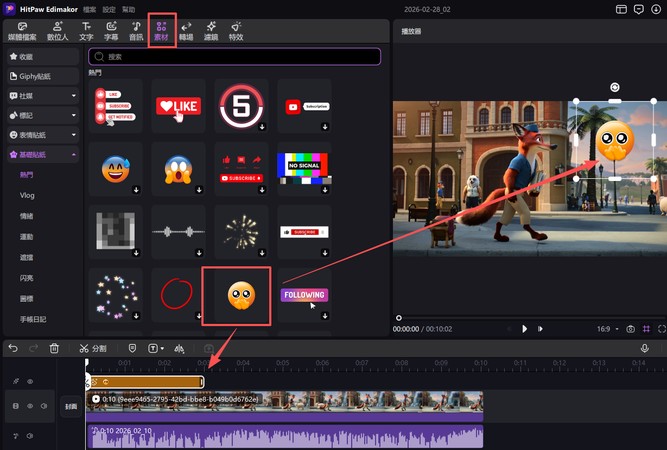667x450 pixels.
Task: Open the 轉場 transitions tab
Action: click(186, 31)
